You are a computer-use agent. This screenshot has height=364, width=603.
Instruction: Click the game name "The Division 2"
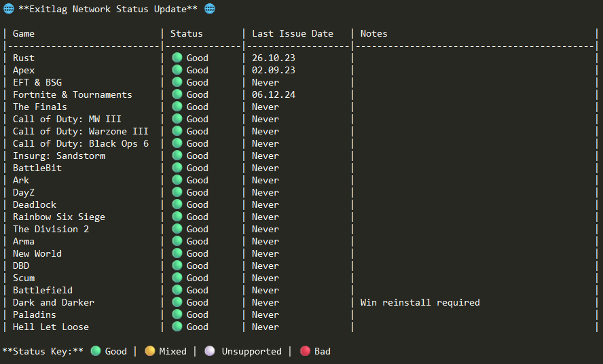51,230
